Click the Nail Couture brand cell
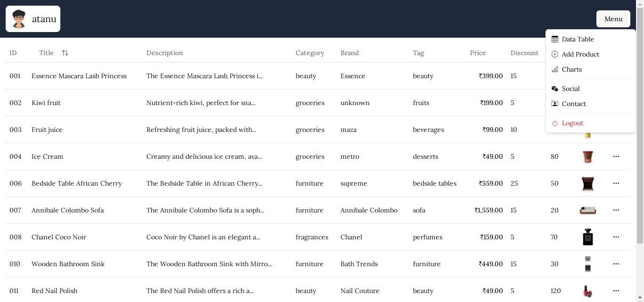The width and height of the screenshot is (644, 302). pos(360,291)
